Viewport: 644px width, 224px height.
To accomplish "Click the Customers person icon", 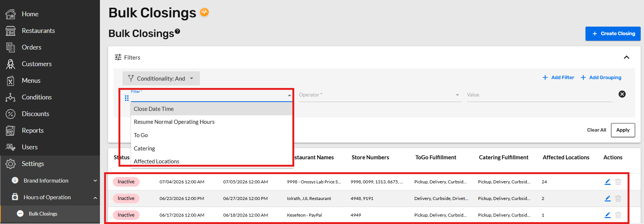I will click(x=10, y=64).
